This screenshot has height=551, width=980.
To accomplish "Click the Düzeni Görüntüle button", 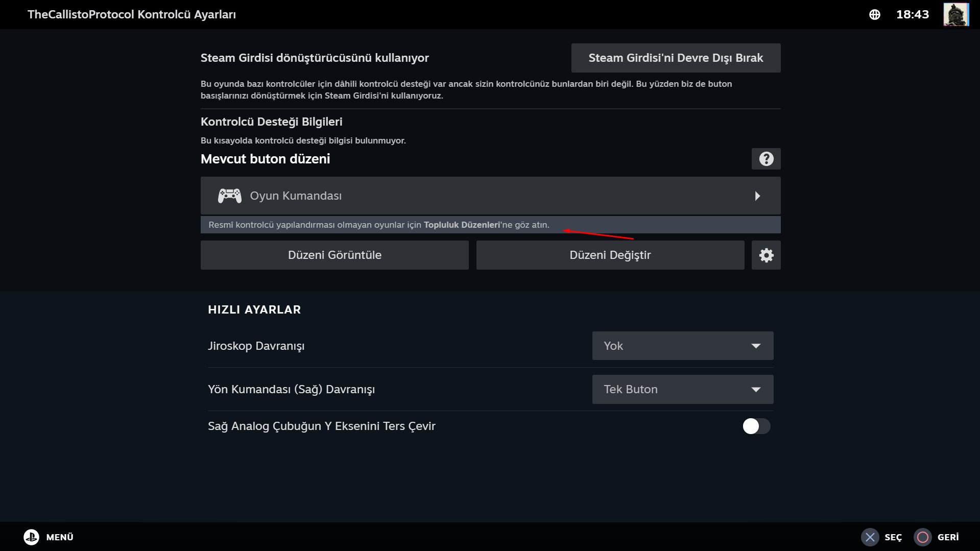I will pyautogui.click(x=334, y=255).
